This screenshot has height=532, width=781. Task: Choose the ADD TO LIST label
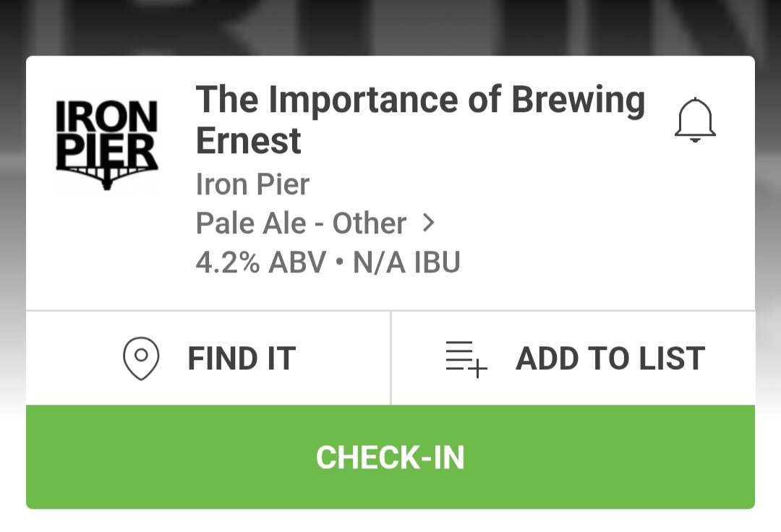pyautogui.click(x=610, y=359)
